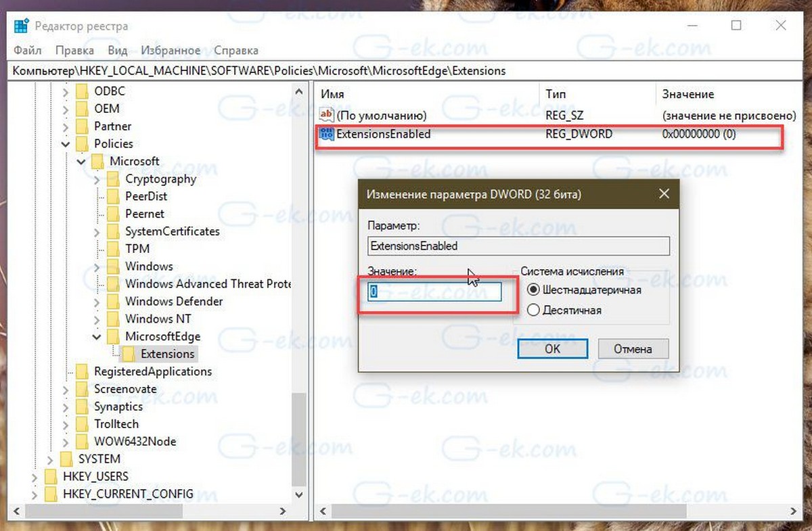Collapse the Microsoft key
Viewport: 812px width, 531px height.
pos(81,161)
